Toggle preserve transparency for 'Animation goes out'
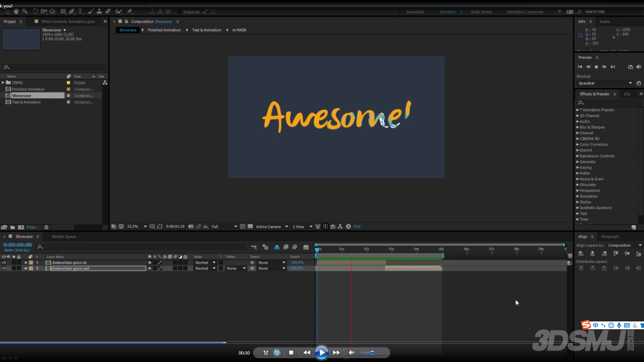 (221, 268)
